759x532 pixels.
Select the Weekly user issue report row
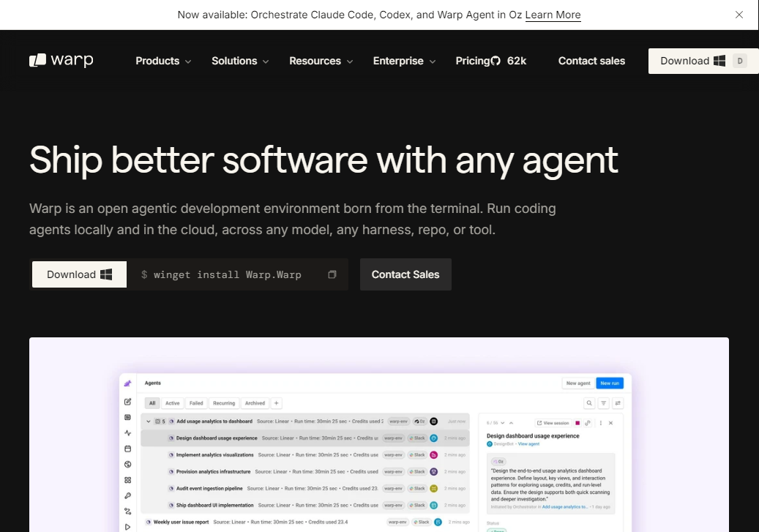pyautogui.click(x=305, y=522)
